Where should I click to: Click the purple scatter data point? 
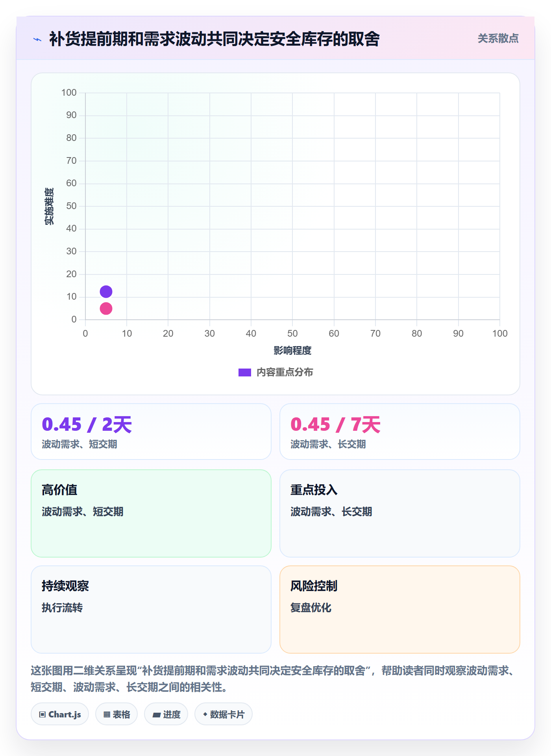tap(106, 292)
